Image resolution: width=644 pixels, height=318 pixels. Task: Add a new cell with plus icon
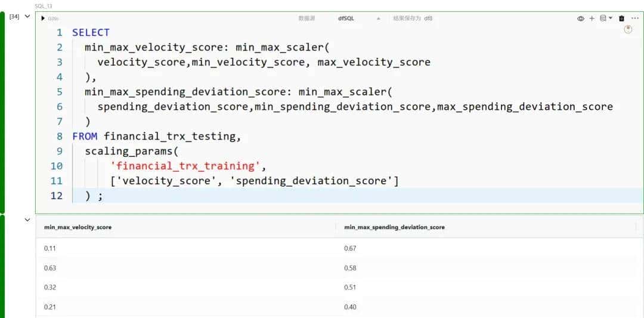click(592, 18)
